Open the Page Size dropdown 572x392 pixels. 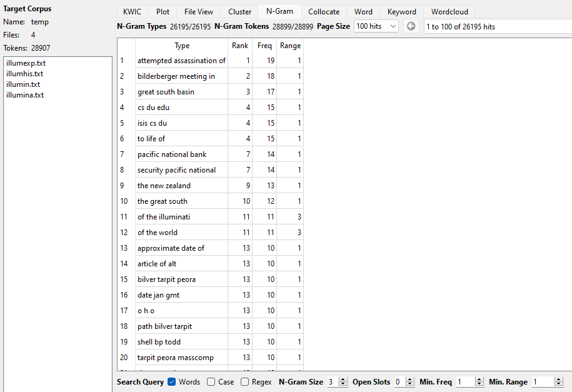pos(376,26)
